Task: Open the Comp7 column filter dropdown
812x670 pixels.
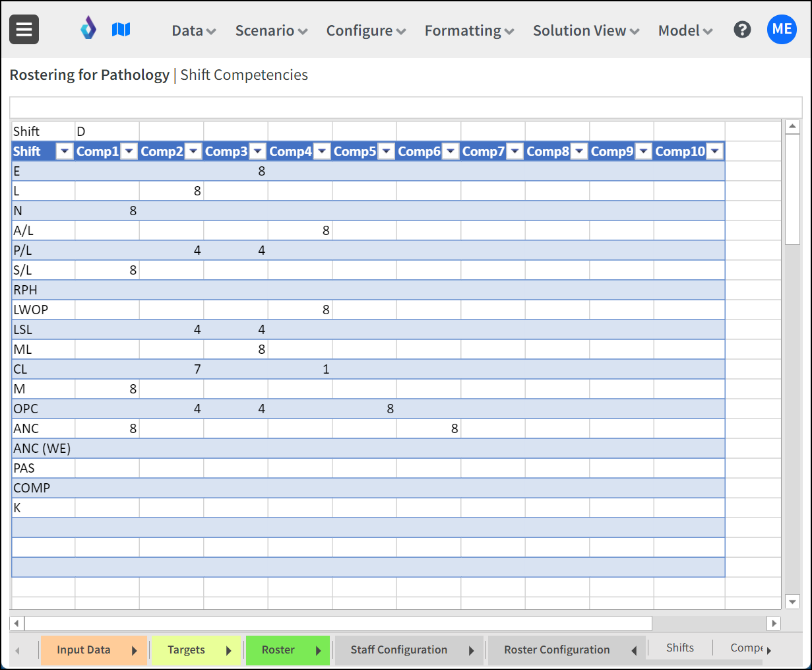Action: click(x=515, y=151)
